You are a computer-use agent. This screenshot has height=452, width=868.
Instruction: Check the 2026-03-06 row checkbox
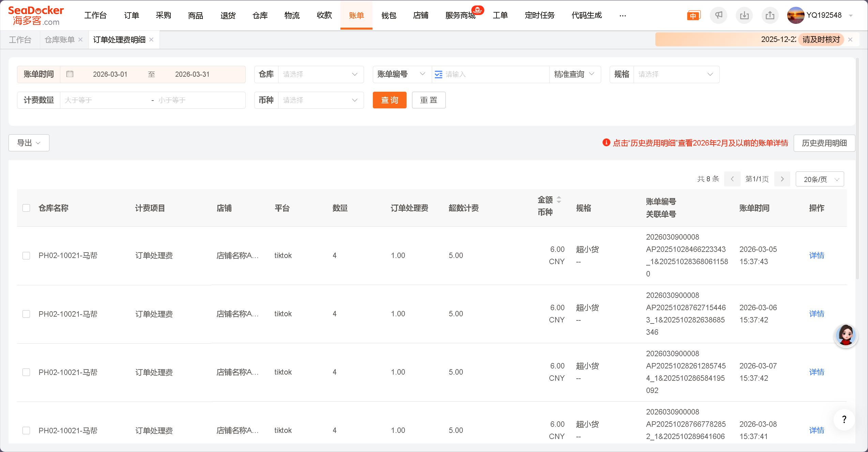[x=26, y=314]
